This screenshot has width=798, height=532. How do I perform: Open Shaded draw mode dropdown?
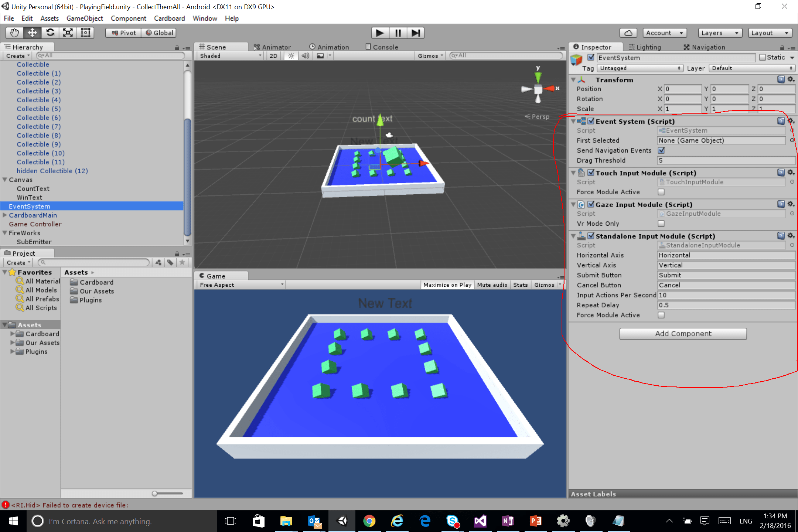(x=231, y=56)
